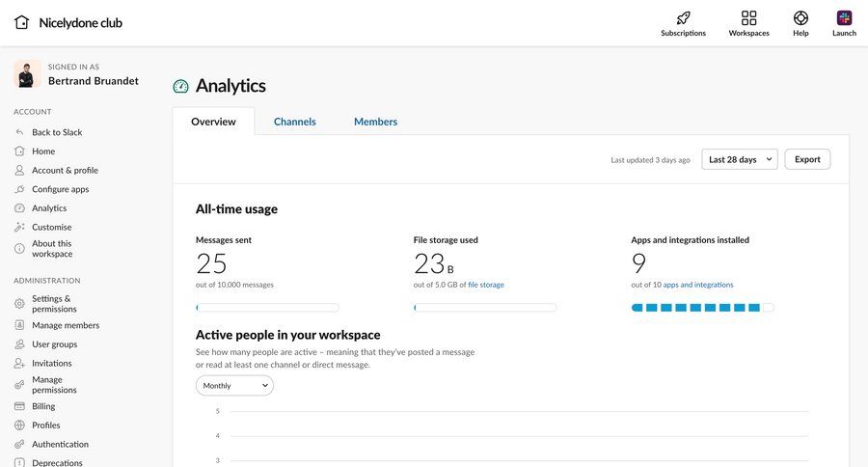868x467 pixels.
Task: Open Subscriptions rocket icon
Action: 683,17
